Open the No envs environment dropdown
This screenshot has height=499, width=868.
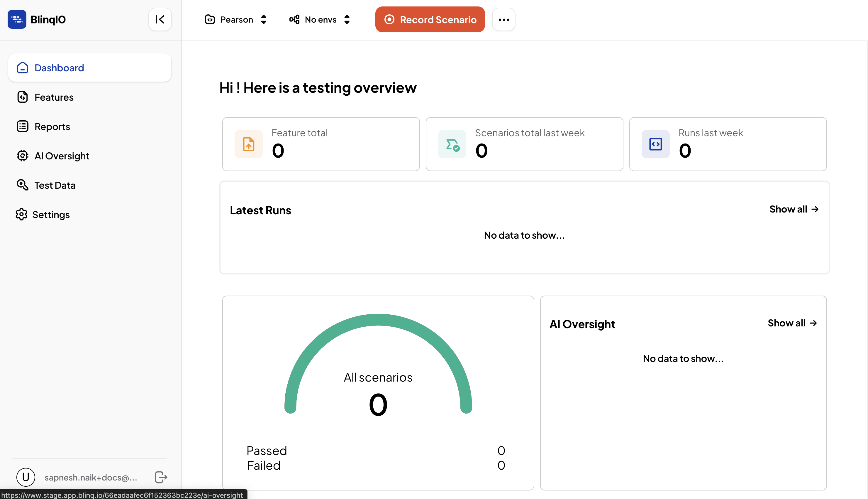(320, 20)
